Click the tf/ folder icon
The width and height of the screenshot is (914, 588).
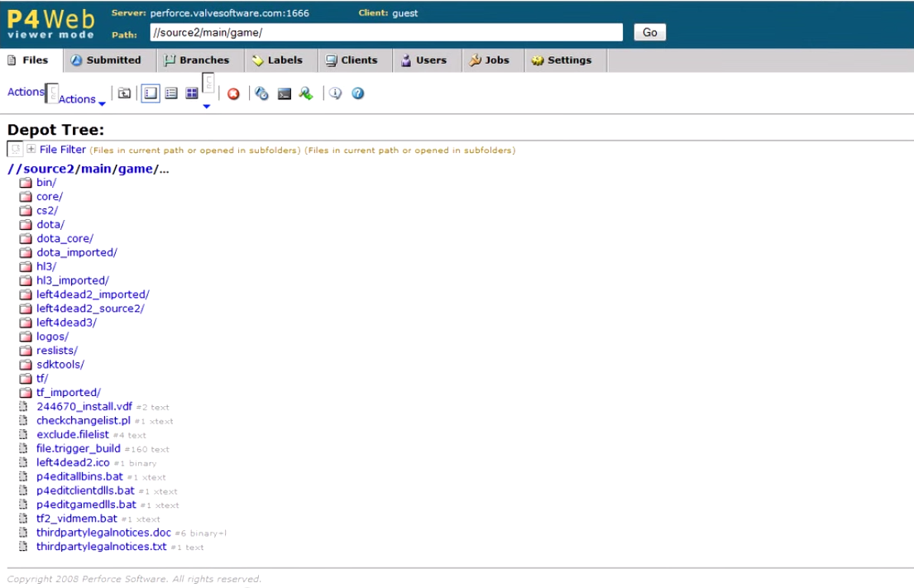tap(25, 378)
